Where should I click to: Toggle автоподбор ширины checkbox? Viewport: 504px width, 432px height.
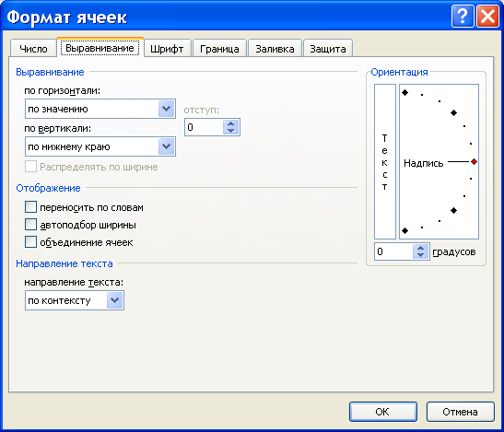point(30,225)
